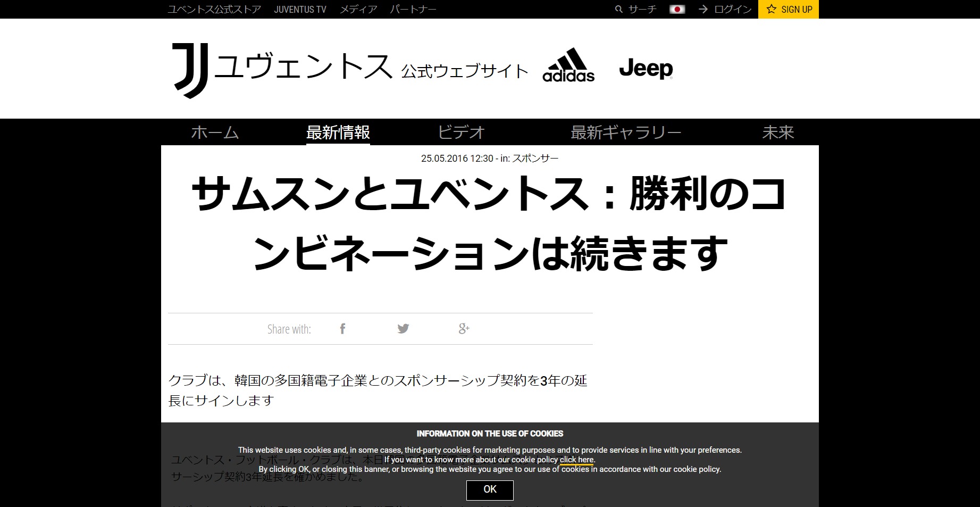The width and height of the screenshot is (980, 507).
Task: Share the article on Facebook
Action: (x=342, y=329)
